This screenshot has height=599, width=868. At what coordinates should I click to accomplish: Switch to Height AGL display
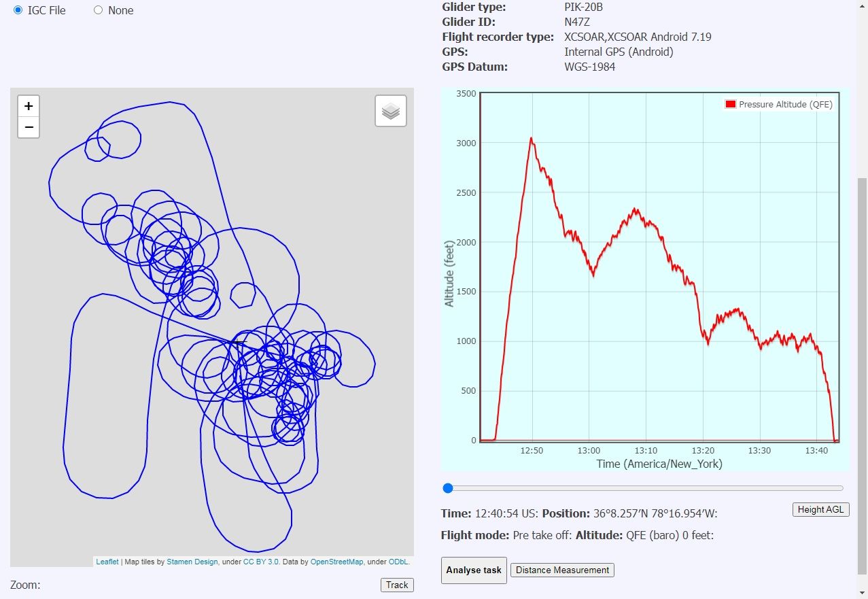[820, 509]
